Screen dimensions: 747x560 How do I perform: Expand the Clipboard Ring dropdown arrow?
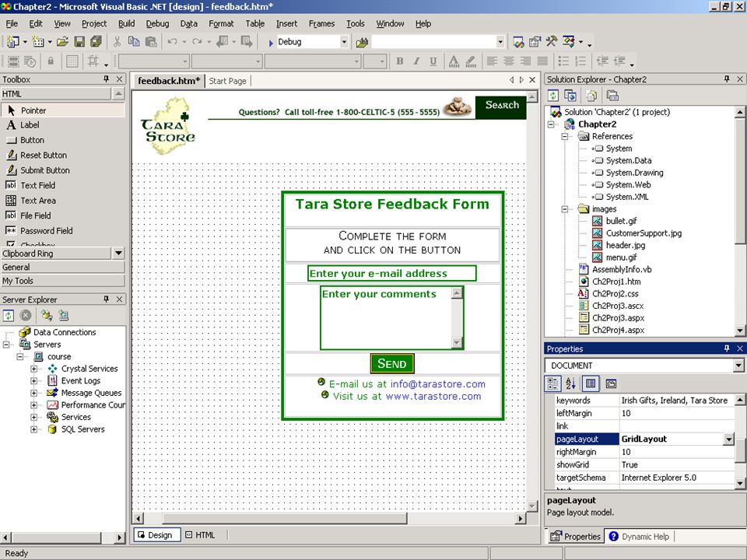tap(118, 254)
